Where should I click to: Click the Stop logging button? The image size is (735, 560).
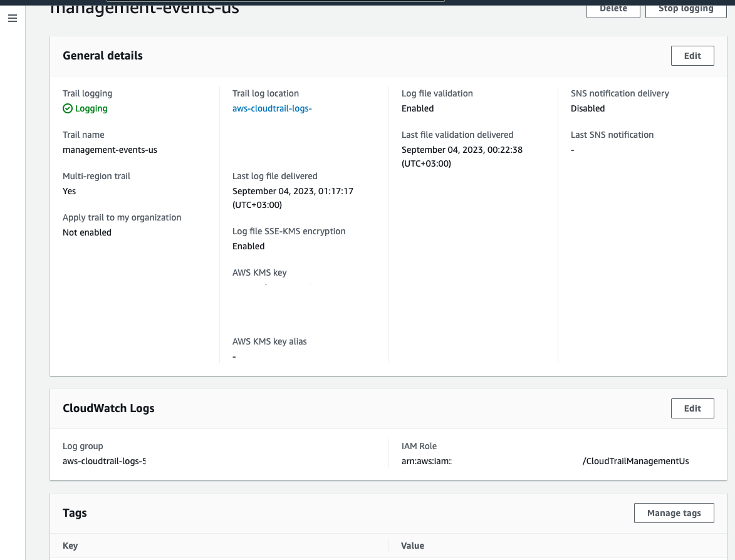[685, 9]
